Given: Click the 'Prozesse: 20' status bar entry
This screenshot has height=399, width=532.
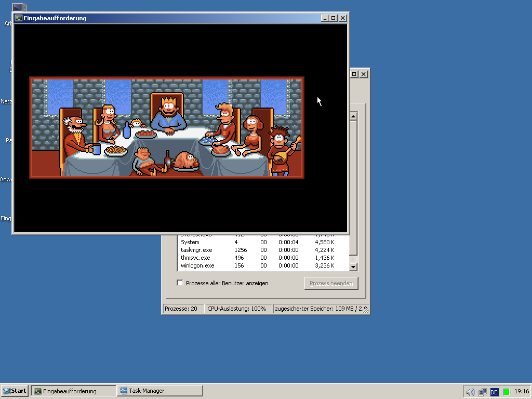Looking at the screenshot, I should coord(183,309).
